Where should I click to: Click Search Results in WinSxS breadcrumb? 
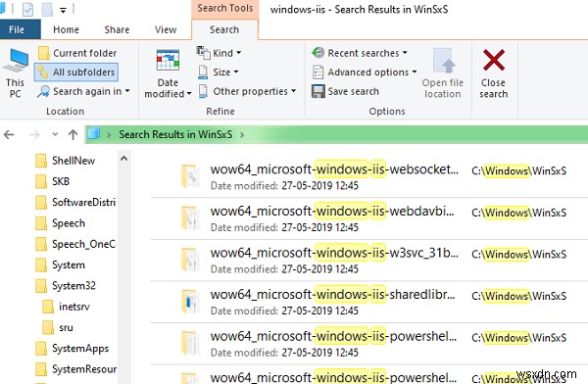coord(175,134)
